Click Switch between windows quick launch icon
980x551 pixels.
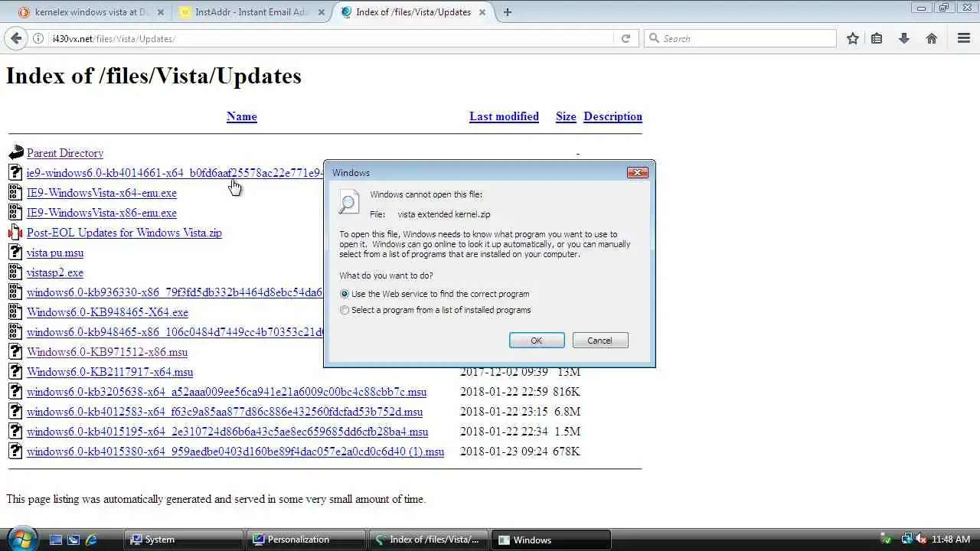pyautogui.click(x=73, y=540)
